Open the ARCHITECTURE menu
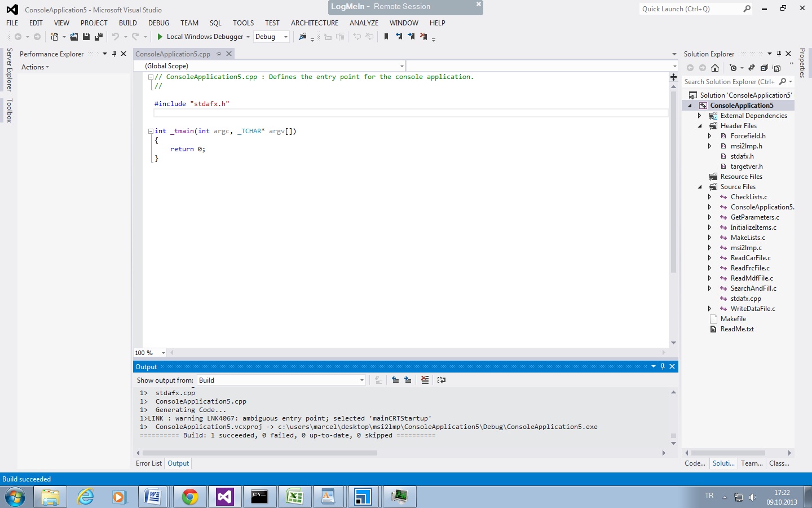This screenshot has width=812, height=508. [315, 23]
